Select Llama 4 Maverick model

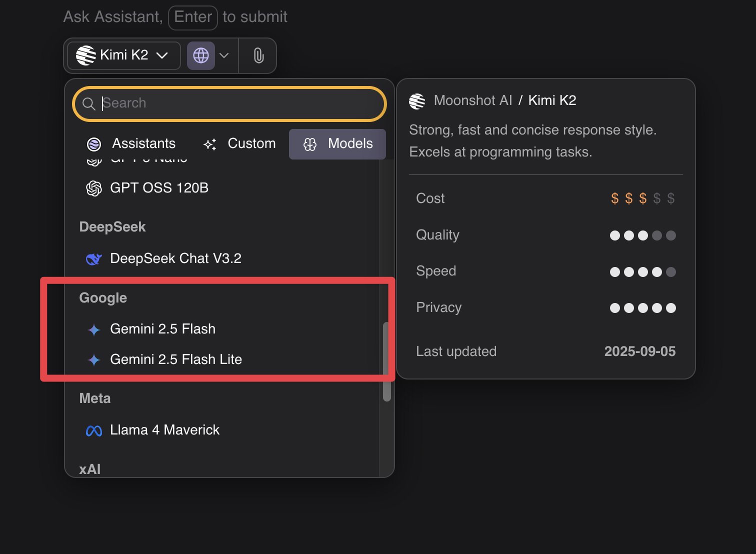(x=164, y=430)
